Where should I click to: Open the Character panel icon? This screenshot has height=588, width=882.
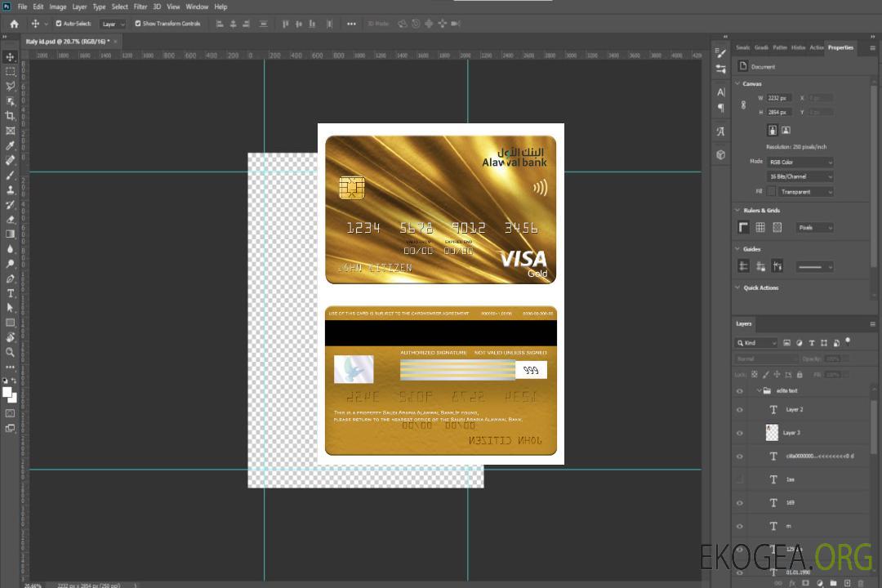[x=720, y=92]
